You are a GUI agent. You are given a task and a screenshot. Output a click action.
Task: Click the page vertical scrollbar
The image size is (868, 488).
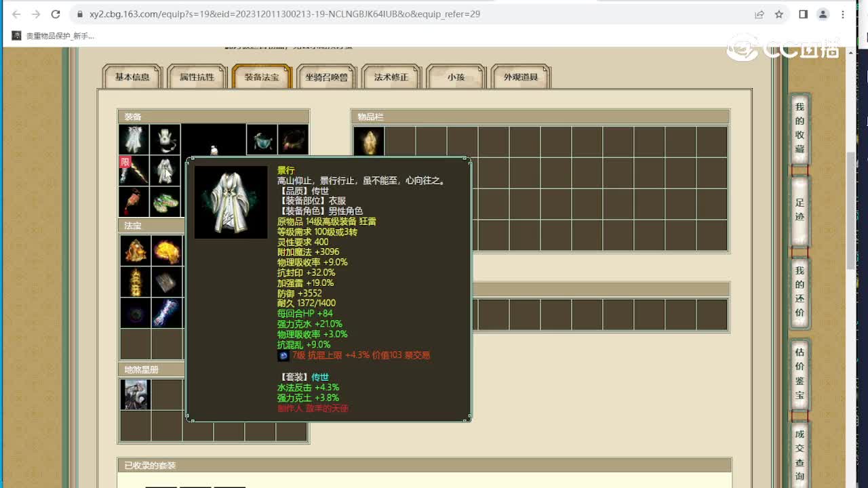[851, 210]
